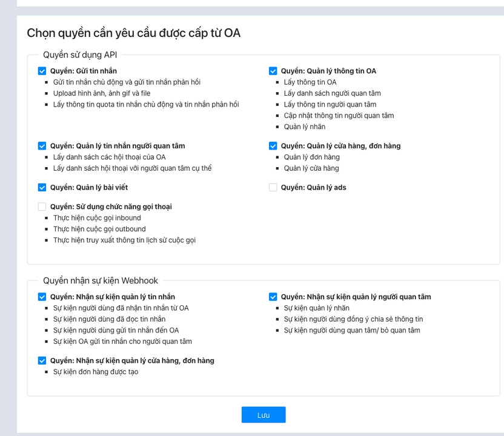Click the 'Chọn quyền cần yêu cầu' page heading

click(x=133, y=33)
